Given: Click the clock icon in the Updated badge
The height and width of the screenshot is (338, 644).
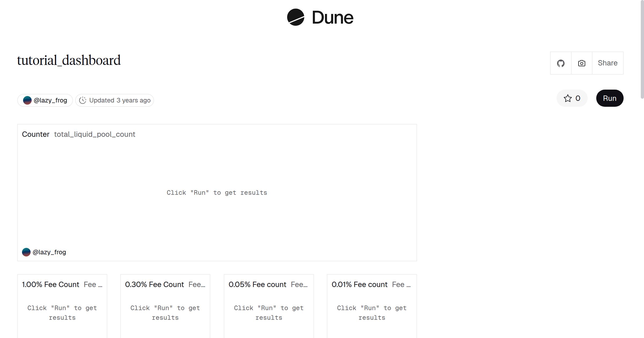Looking at the screenshot, I should click(x=83, y=100).
